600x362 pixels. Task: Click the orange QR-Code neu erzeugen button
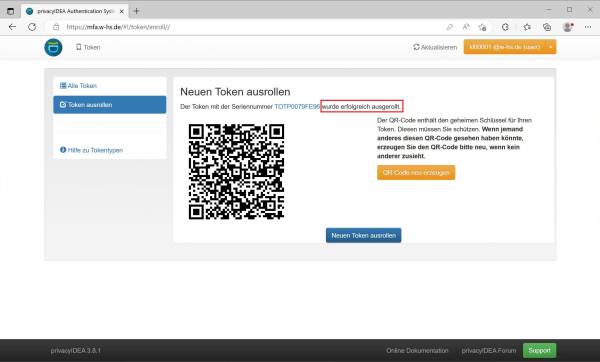[x=416, y=173]
